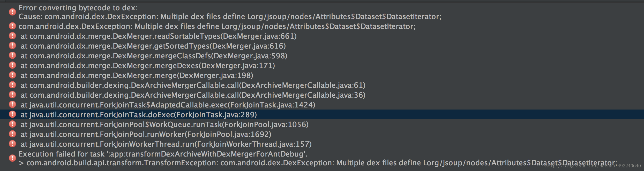Viewport: 644px width, 171px height.
Task: Click error icon beside 'Execution failed for task'
Action: click(12, 158)
